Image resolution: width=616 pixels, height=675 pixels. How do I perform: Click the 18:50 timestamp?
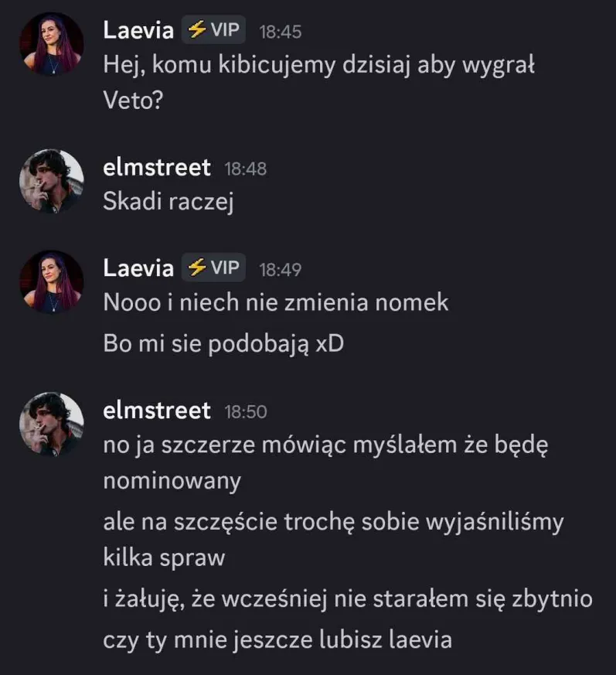[245, 412]
